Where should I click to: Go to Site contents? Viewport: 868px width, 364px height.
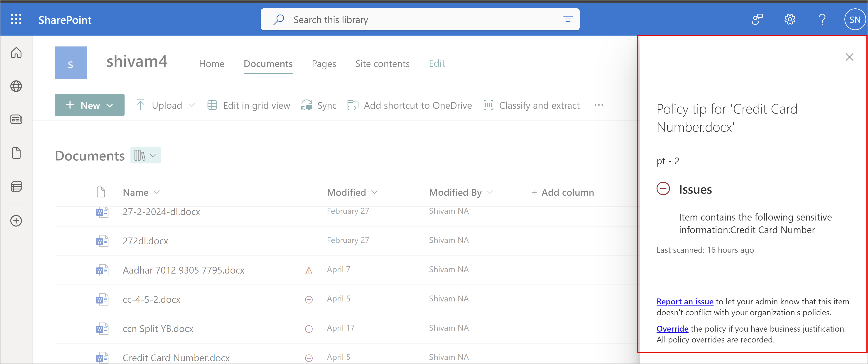(x=382, y=64)
